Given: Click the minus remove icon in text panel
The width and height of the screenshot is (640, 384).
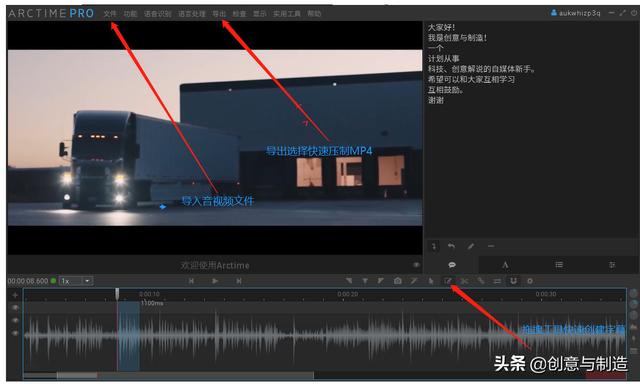Looking at the screenshot, I should [491, 246].
